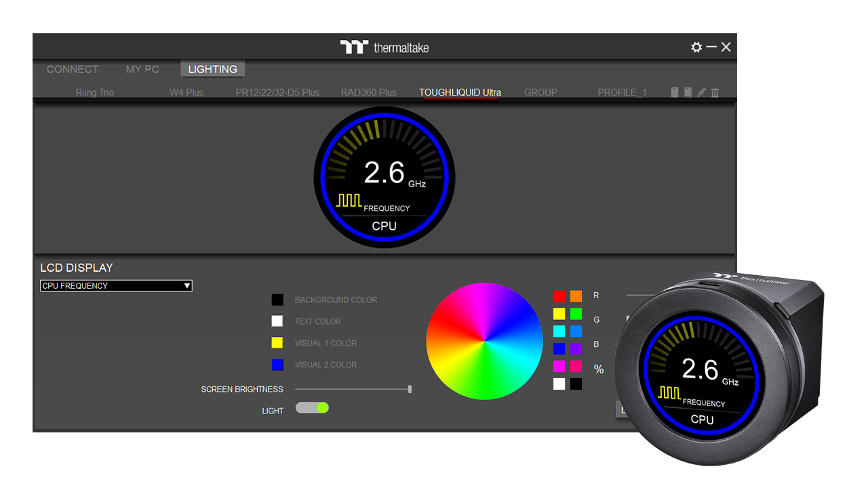Select the black preset in the palette
Viewport: 868px width, 488px height.
(x=576, y=384)
